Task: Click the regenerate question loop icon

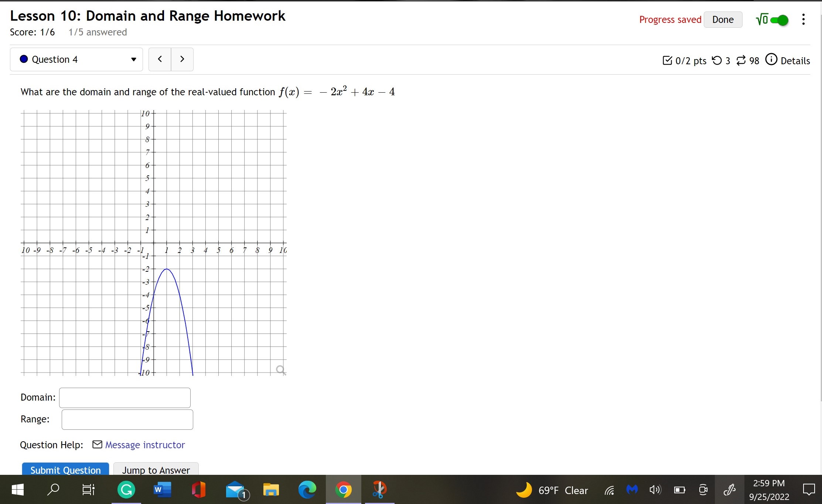Action: [x=741, y=60]
